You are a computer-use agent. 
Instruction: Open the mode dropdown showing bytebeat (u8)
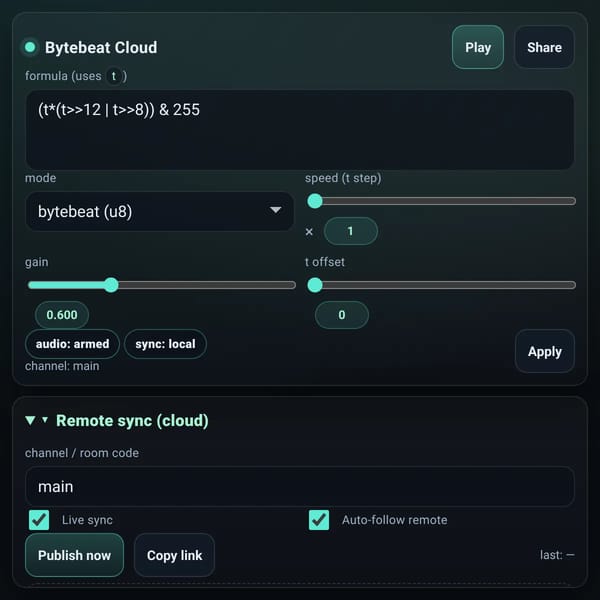pos(160,211)
